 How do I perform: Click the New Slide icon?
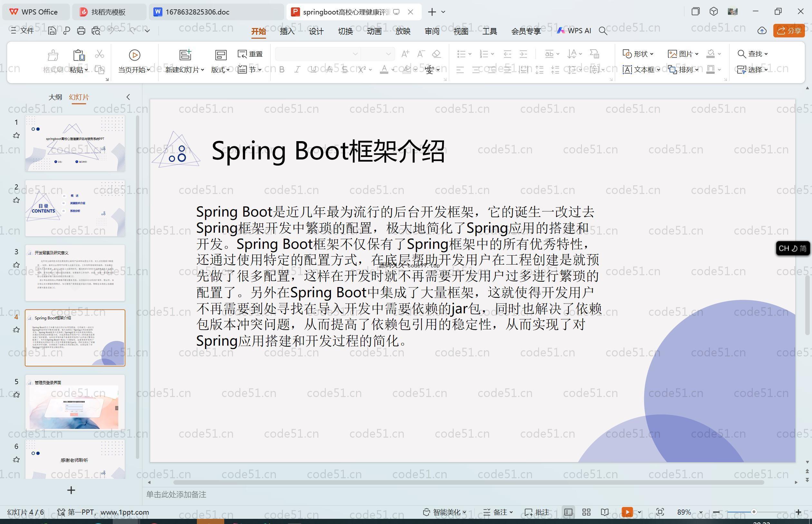185,54
